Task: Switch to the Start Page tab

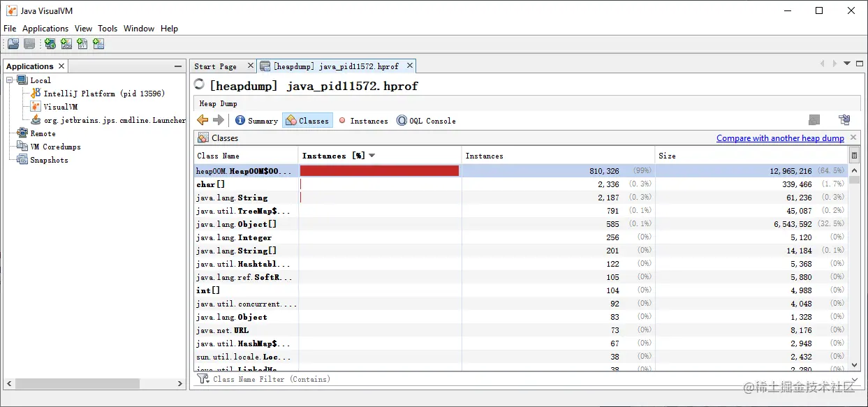Action: point(216,66)
